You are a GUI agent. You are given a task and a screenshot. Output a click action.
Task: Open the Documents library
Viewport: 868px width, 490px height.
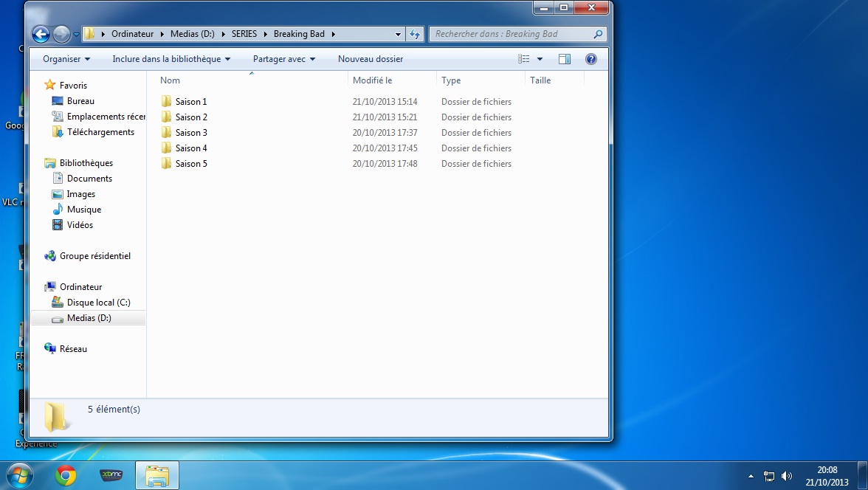click(x=89, y=179)
